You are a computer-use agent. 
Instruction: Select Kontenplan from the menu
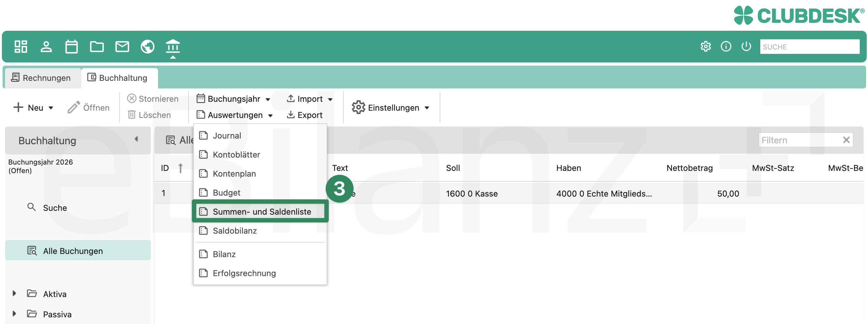click(x=260, y=174)
